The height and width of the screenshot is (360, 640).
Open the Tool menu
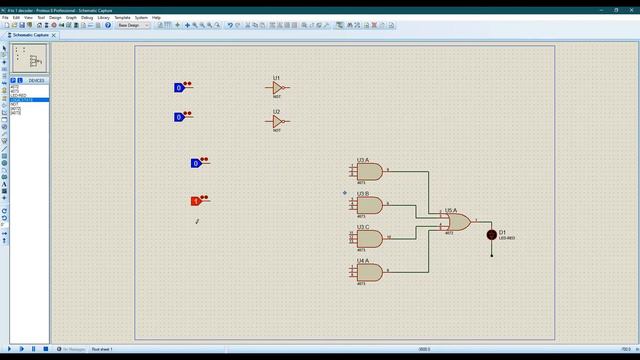[41, 18]
